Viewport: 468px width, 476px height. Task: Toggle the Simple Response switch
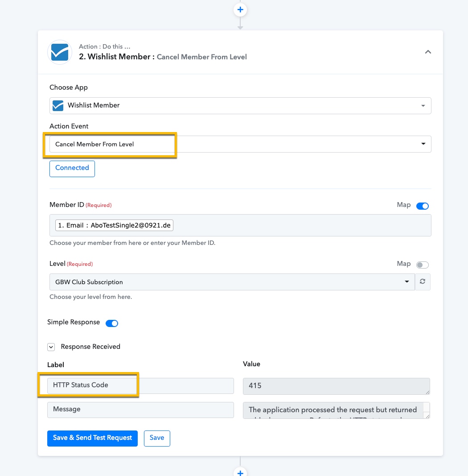[112, 323]
